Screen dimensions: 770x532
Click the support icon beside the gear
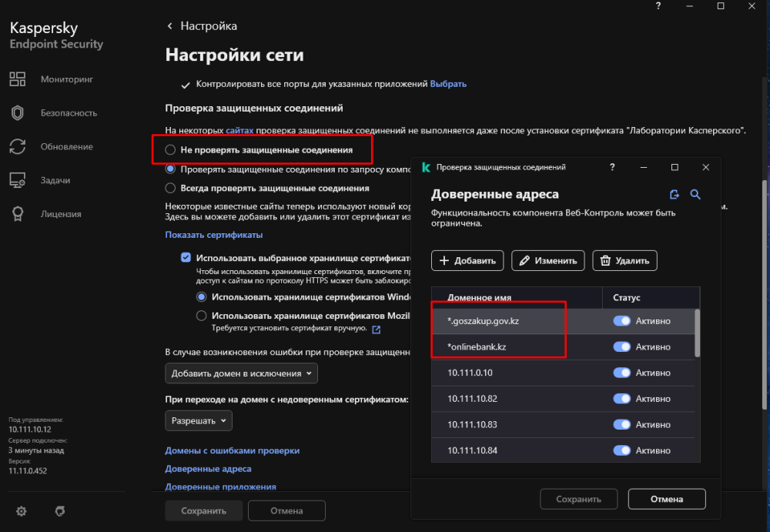click(60, 510)
